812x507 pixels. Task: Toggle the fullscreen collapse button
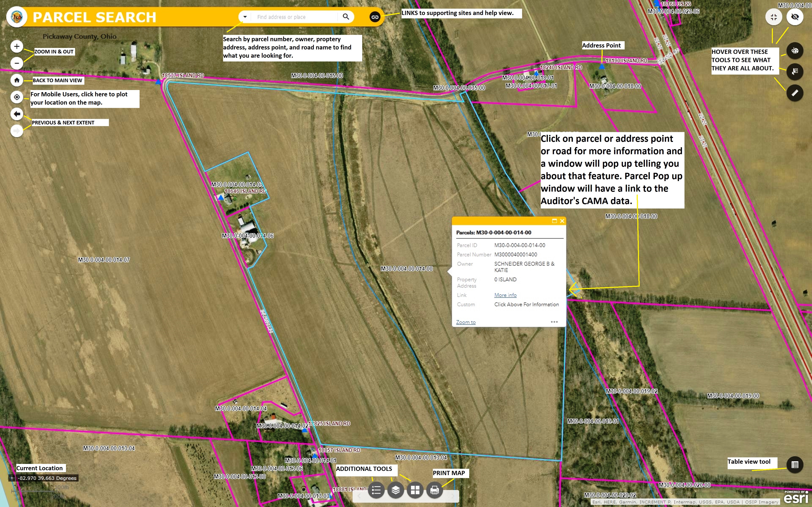pos(774,17)
